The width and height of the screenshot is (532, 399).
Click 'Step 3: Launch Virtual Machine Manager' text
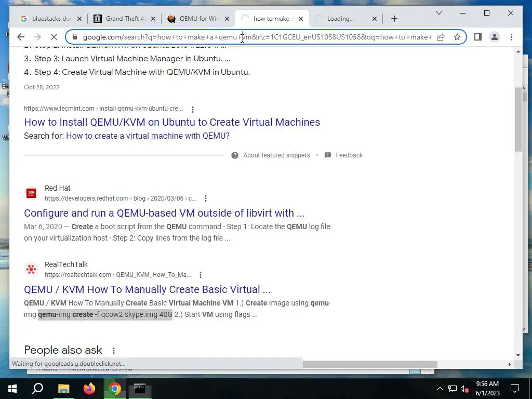tap(132, 59)
